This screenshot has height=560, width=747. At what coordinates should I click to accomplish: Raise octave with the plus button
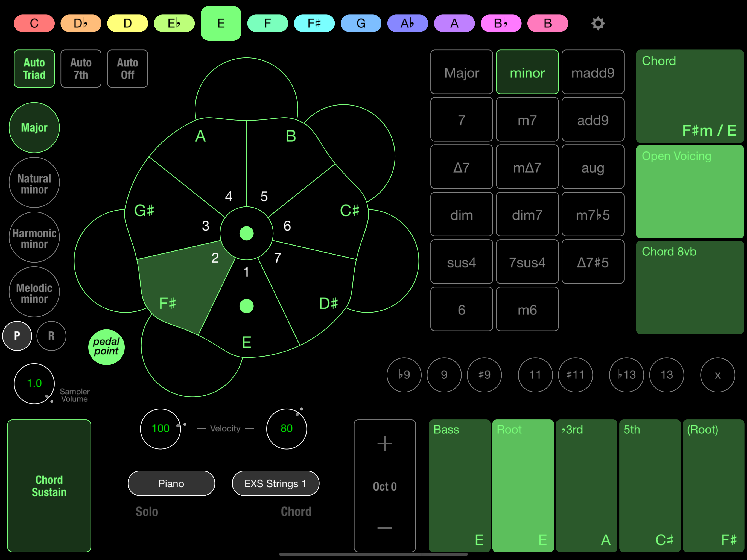click(x=385, y=444)
